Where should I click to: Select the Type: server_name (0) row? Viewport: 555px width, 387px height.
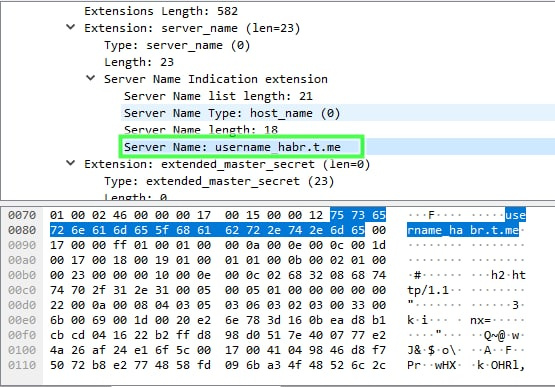point(177,45)
